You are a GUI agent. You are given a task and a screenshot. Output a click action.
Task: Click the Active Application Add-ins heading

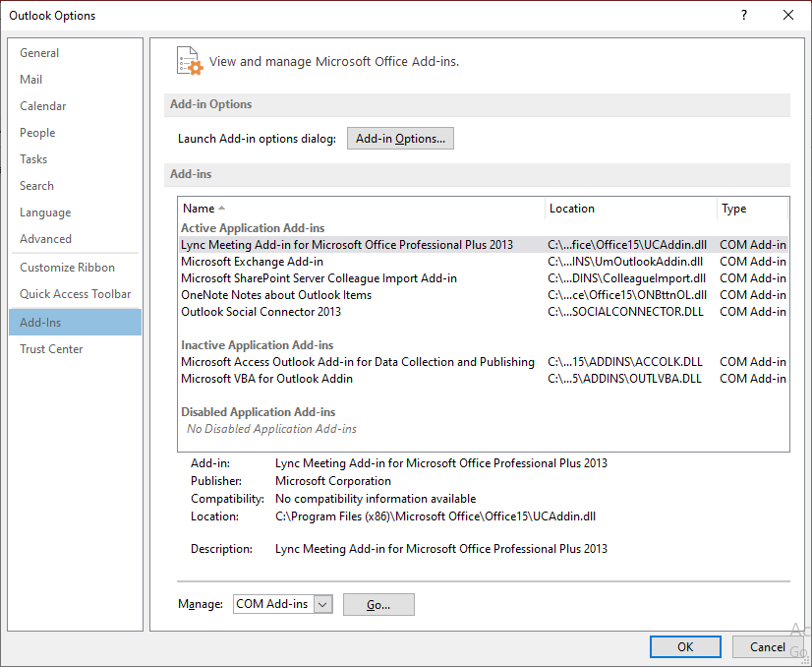pos(253,228)
